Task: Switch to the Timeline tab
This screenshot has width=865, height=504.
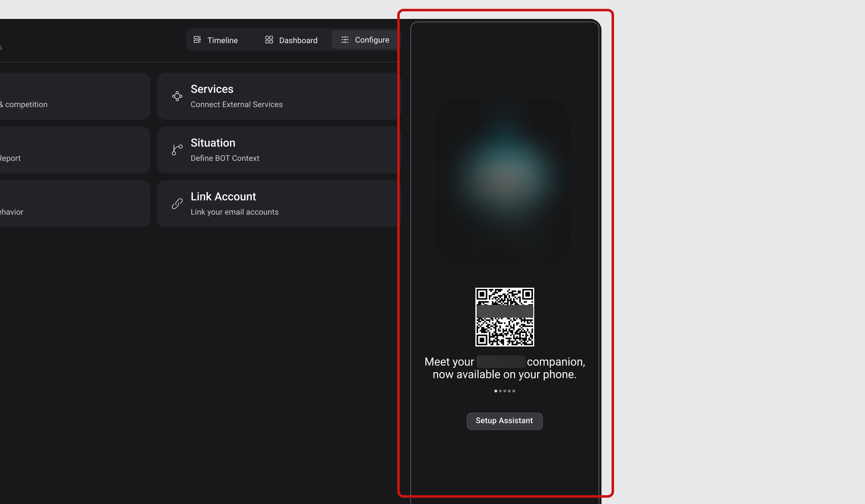Action: (x=216, y=40)
